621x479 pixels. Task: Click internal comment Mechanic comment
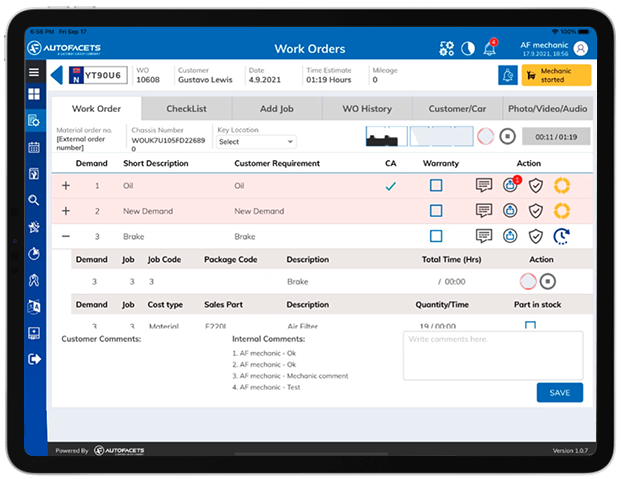(290, 376)
